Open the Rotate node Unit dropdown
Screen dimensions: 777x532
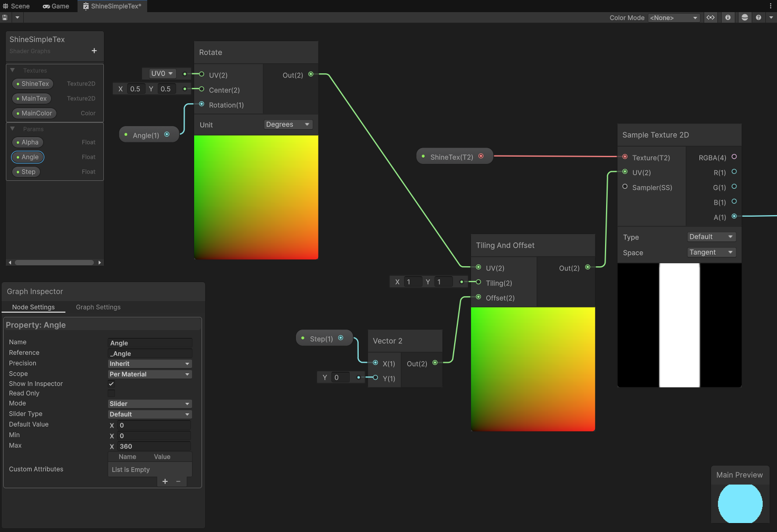coord(288,124)
